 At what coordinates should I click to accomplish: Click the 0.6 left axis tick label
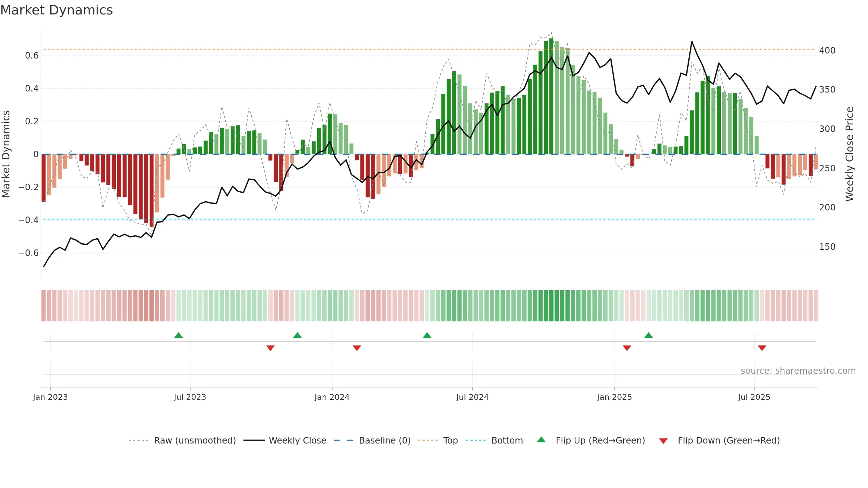[x=32, y=55]
